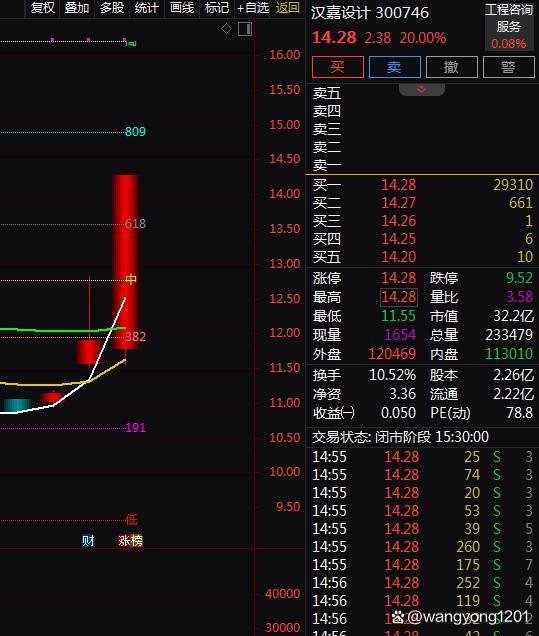Click the 警 alert button
The height and width of the screenshot is (636, 539).
[509, 67]
